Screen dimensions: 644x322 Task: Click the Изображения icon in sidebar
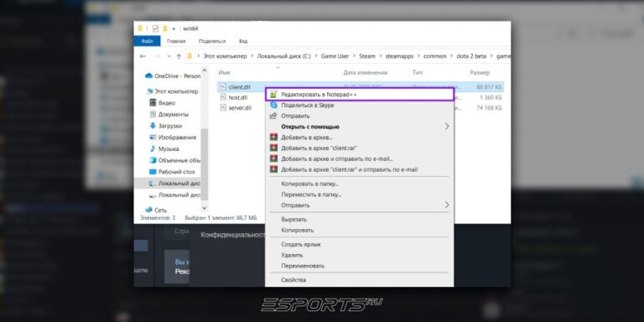point(153,138)
